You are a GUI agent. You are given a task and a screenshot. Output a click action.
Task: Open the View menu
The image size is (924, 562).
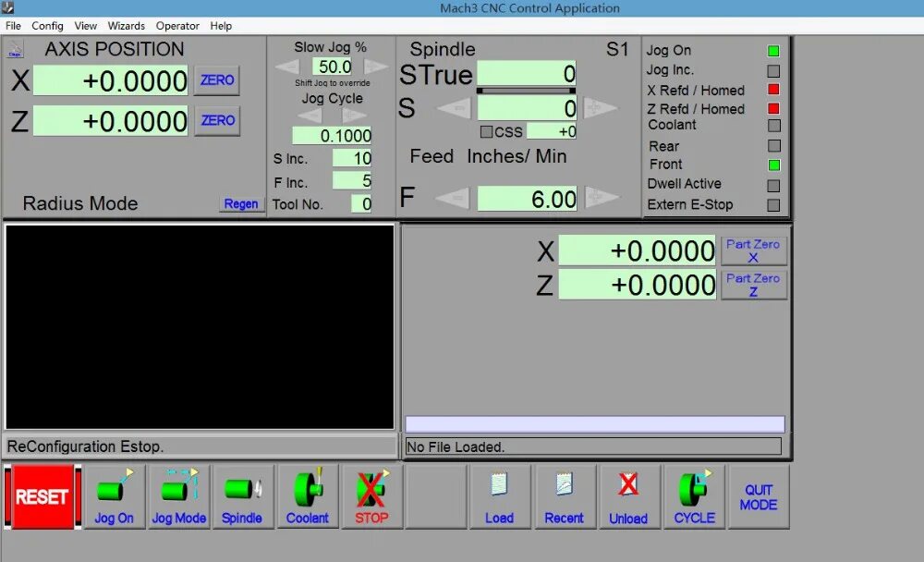click(85, 26)
